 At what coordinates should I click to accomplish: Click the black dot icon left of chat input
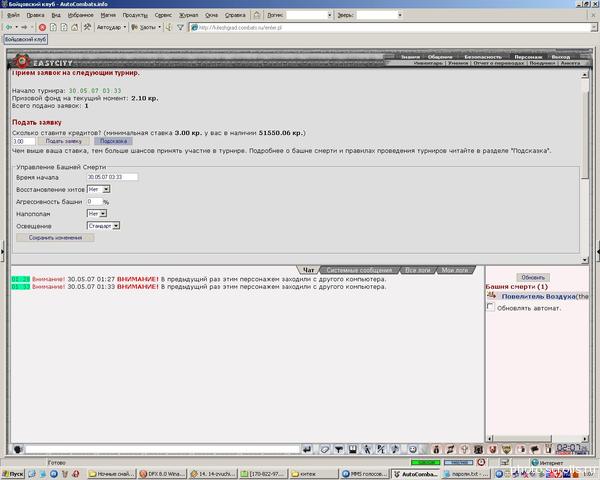[x=18, y=449]
